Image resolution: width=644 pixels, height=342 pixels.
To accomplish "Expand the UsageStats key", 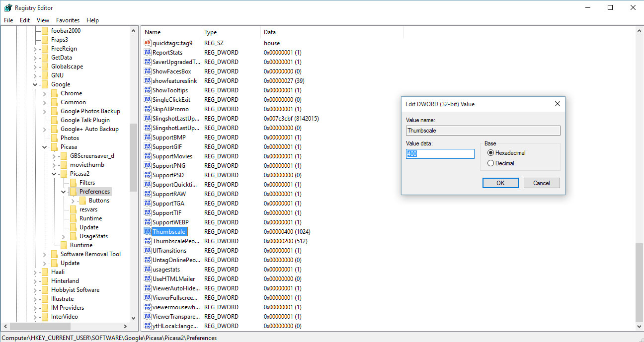I will coord(64,237).
